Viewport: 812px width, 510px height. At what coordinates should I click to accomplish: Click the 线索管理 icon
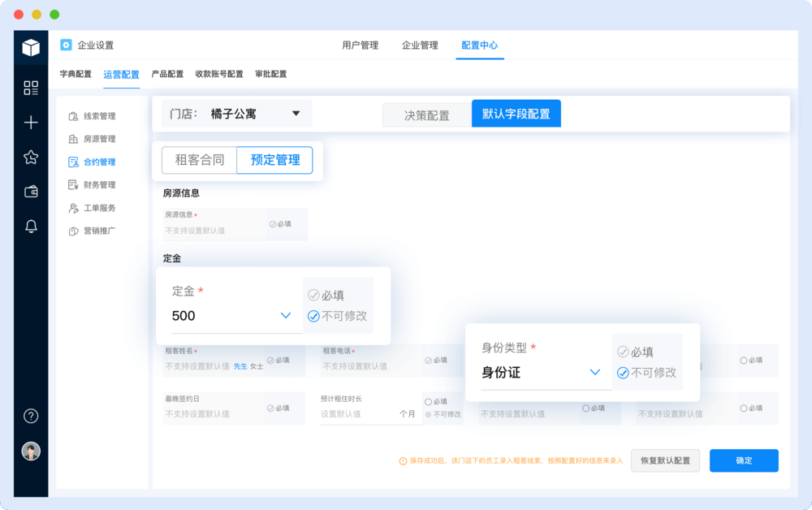pos(73,116)
